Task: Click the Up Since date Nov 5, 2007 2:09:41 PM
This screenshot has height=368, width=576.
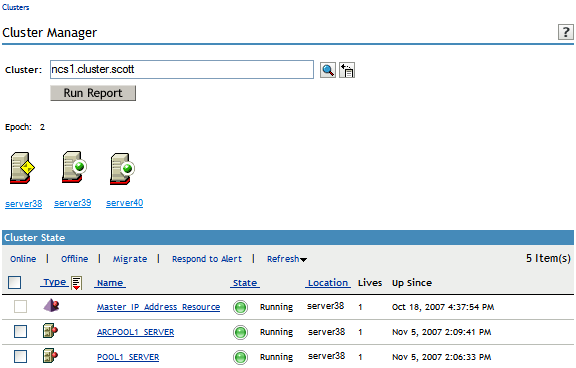Action: [442, 332]
